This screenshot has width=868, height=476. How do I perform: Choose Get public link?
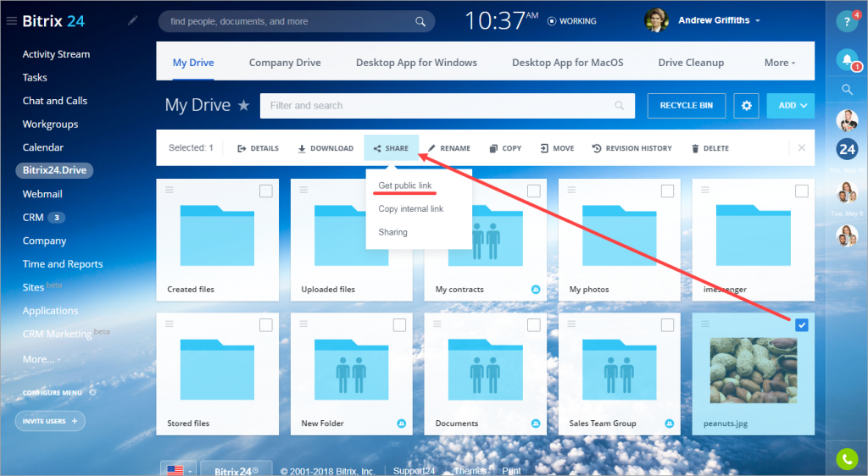coord(404,185)
